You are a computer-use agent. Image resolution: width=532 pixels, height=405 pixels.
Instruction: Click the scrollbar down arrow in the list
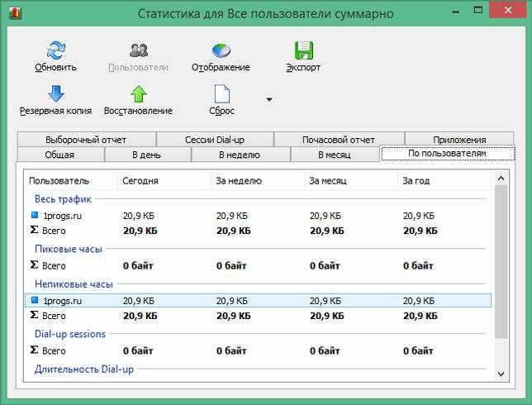[x=501, y=374]
